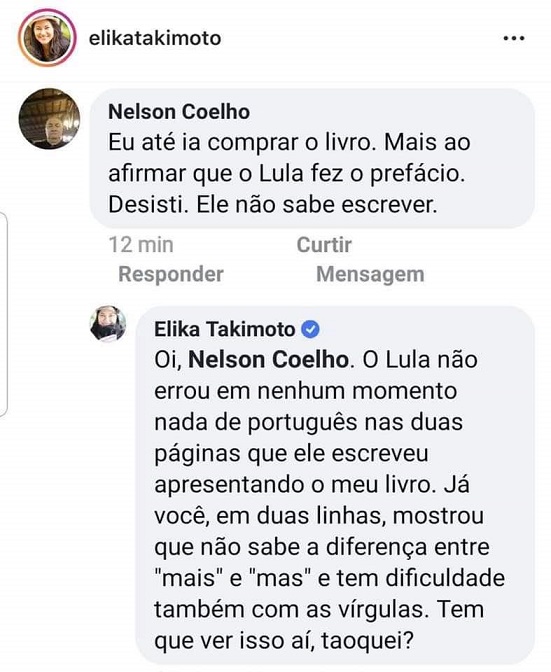Click Nelson Coelho's commenter avatar

49,119
